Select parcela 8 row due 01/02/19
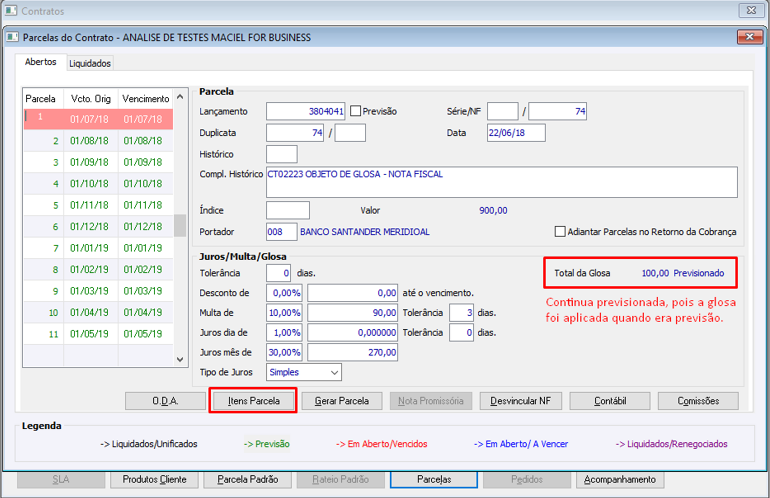Screen dimensions: 770x498 98,269
